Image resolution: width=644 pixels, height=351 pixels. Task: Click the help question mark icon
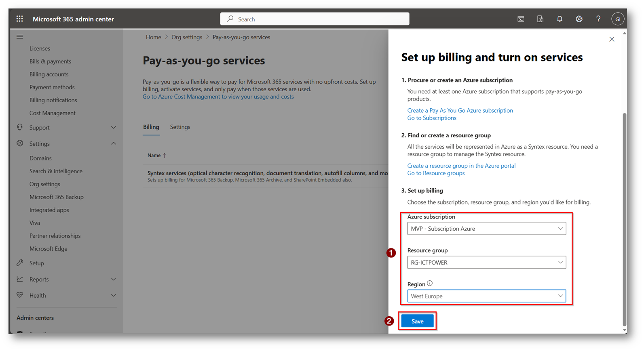click(598, 19)
